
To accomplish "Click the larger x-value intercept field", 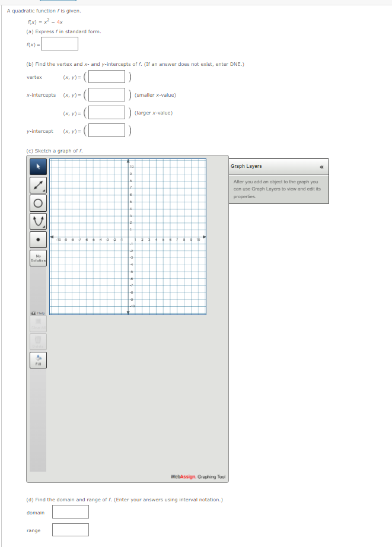I will [x=107, y=113].
